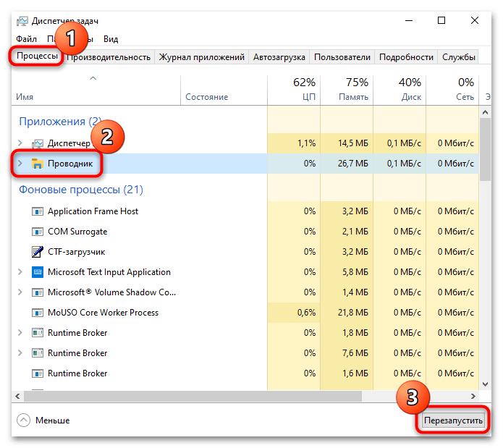The height and width of the screenshot is (448, 503).
Task: Click the Меньше details label
Action: coord(52,420)
